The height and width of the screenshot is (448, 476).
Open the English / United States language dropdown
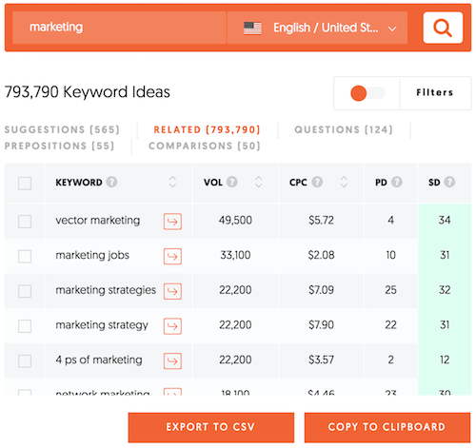pyautogui.click(x=317, y=28)
